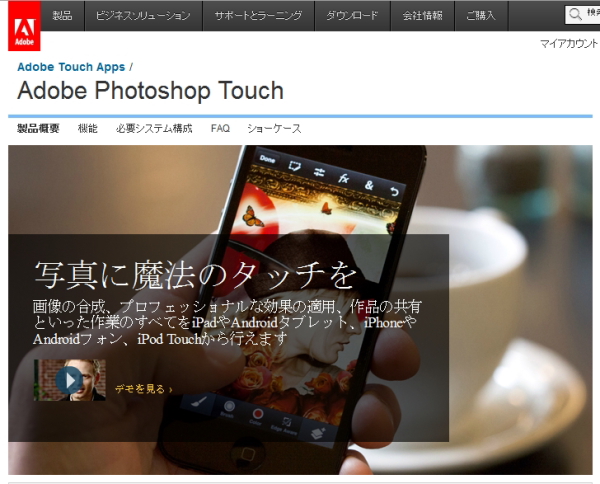Click the red Adobe logo
The height and width of the screenshot is (484, 600).
tap(24, 25)
